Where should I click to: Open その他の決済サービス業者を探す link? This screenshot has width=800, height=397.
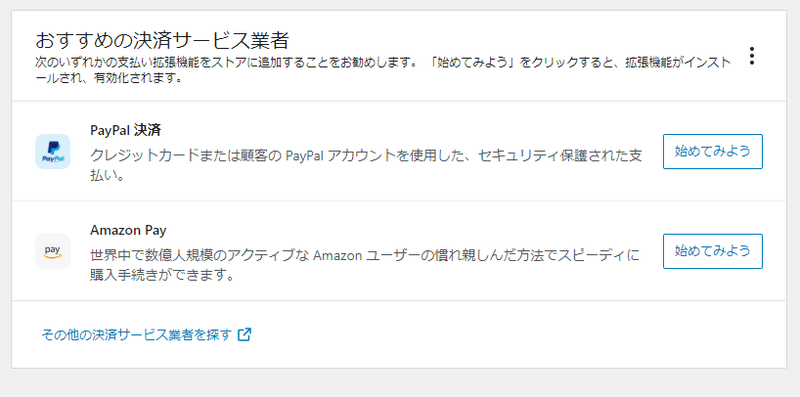(146, 335)
